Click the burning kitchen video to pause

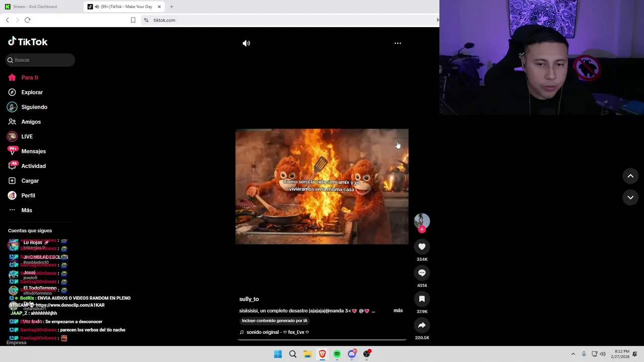[322, 187]
